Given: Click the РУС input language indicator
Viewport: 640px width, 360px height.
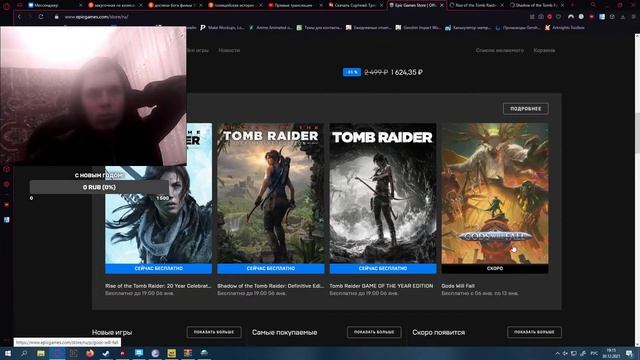Looking at the screenshot, I should pyautogui.click(x=594, y=353).
